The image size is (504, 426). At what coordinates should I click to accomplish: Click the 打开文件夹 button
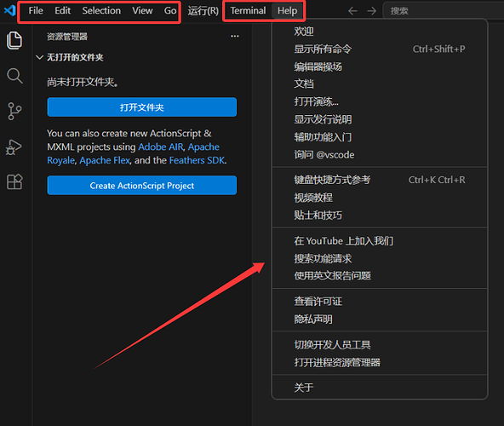coord(141,107)
